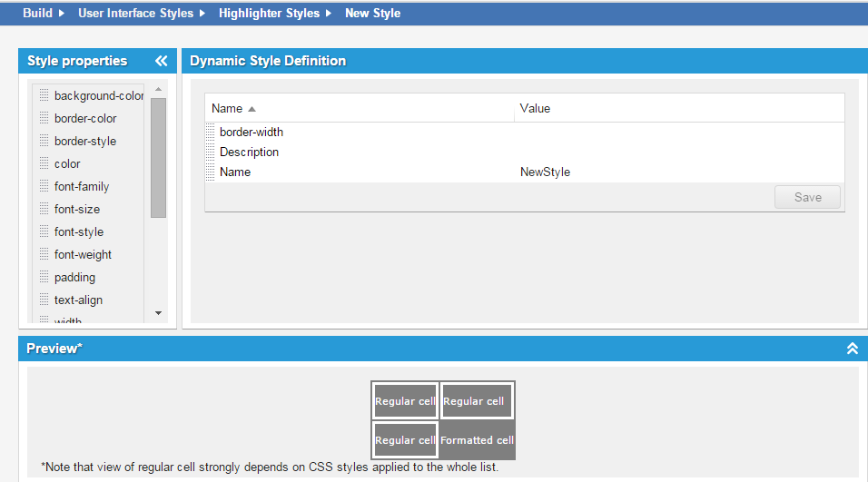Go to Highlighter Styles breadcrumb
This screenshot has width=868, height=482.
click(x=269, y=13)
